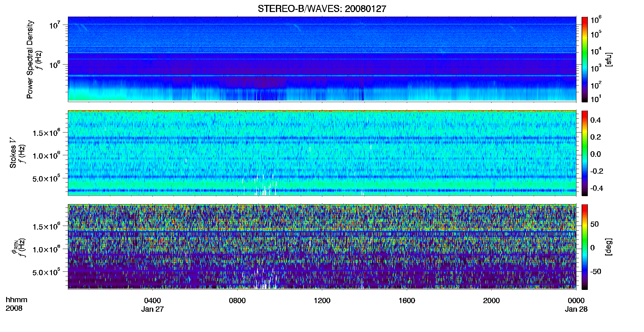Click the Jan 28 date label

[x=576, y=309]
